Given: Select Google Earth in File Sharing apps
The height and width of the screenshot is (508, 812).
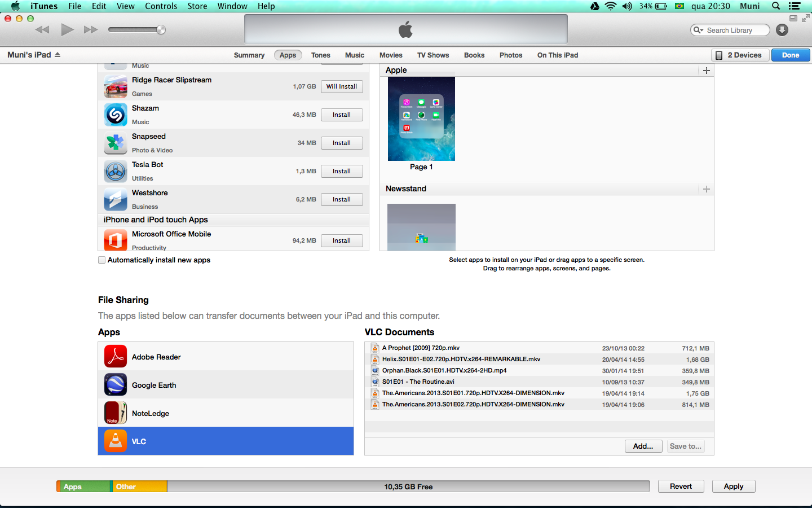Looking at the screenshot, I should 226,385.
